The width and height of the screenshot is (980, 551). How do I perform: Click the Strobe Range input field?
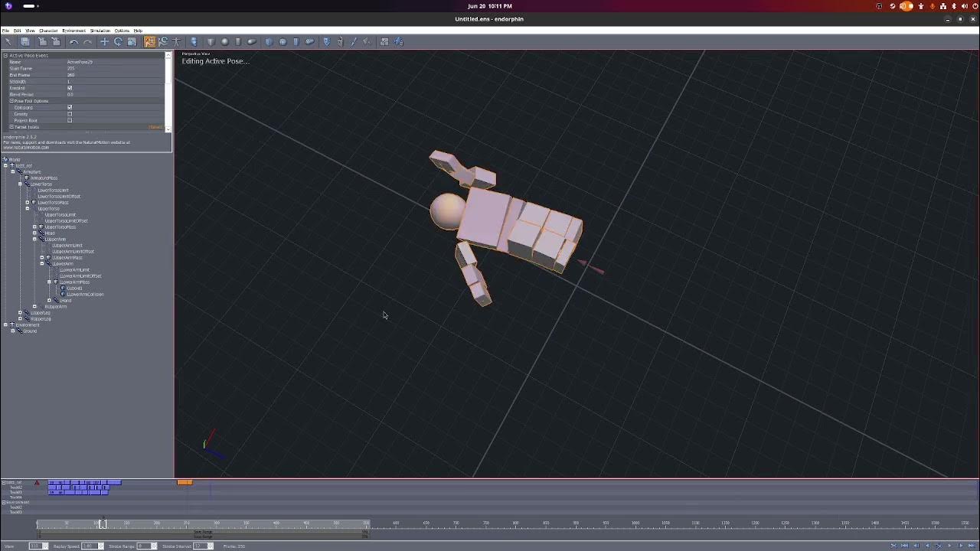coord(145,546)
